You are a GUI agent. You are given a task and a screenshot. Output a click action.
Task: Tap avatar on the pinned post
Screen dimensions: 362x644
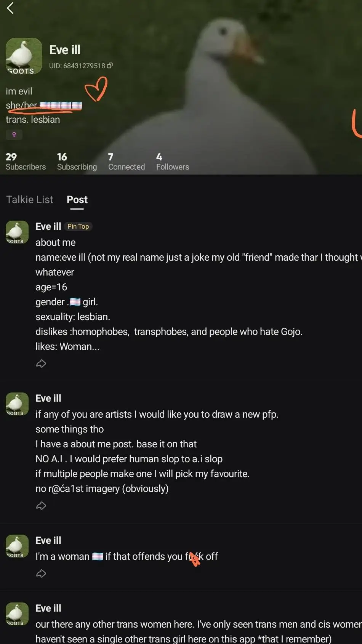pos(17,232)
